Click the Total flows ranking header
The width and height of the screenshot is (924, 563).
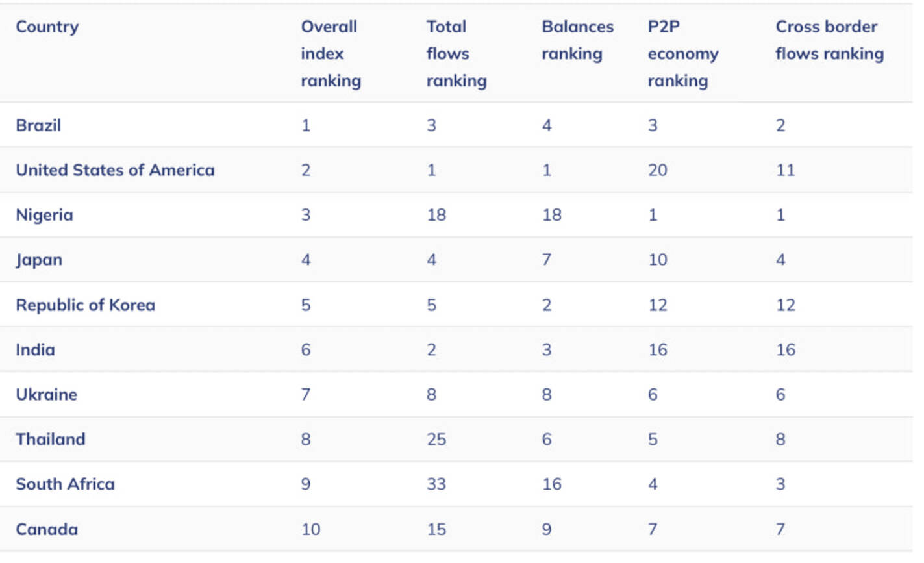click(456, 53)
